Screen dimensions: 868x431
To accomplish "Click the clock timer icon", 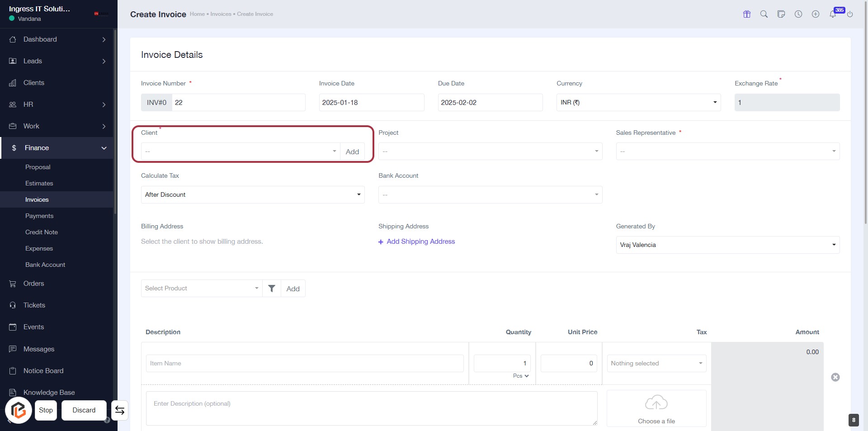I will tap(798, 14).
